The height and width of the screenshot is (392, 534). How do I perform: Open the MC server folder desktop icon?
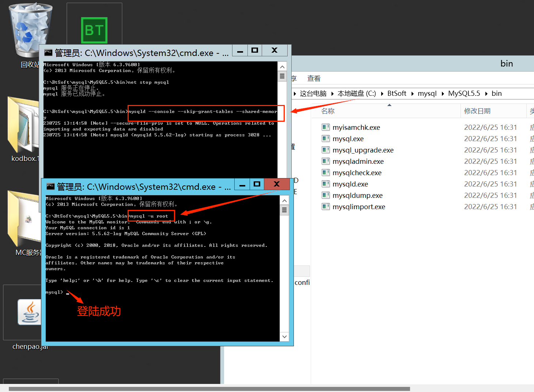[x=23, y=218]
